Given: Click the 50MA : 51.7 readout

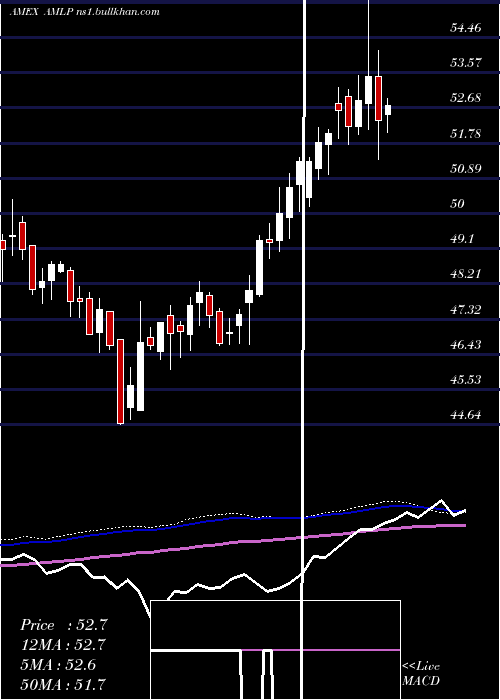Looking at the screenshot, I should 64,684.
